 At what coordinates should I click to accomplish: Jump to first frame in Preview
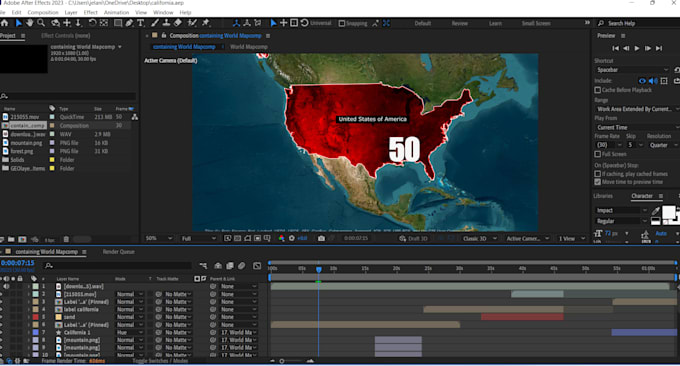[615, 48]
